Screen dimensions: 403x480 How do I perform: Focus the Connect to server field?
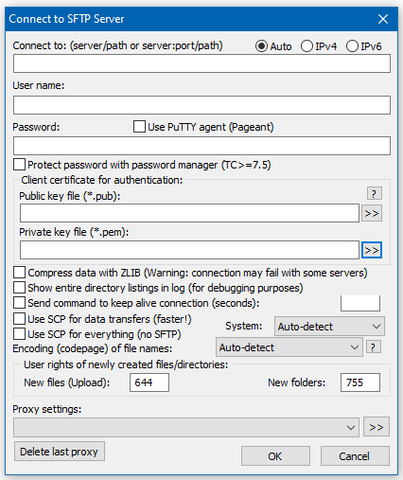(202, 64)
